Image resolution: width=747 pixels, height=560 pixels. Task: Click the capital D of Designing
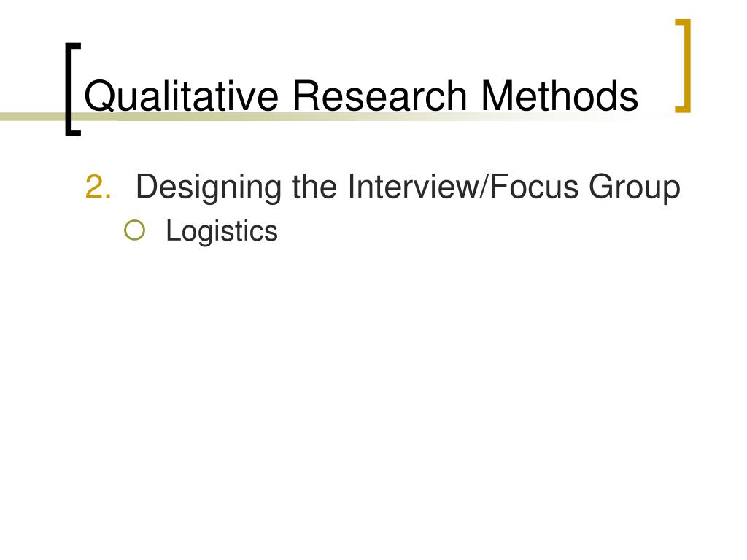148,186
